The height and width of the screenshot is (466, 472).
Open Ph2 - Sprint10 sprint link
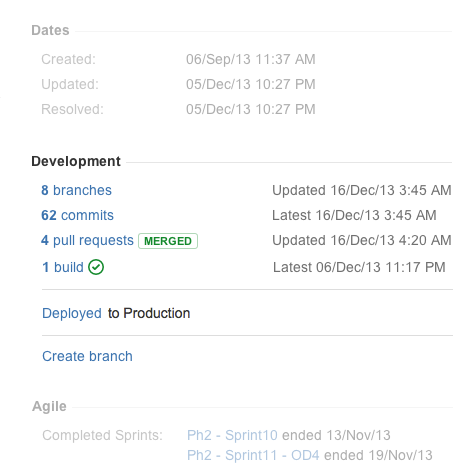(232, 435)
